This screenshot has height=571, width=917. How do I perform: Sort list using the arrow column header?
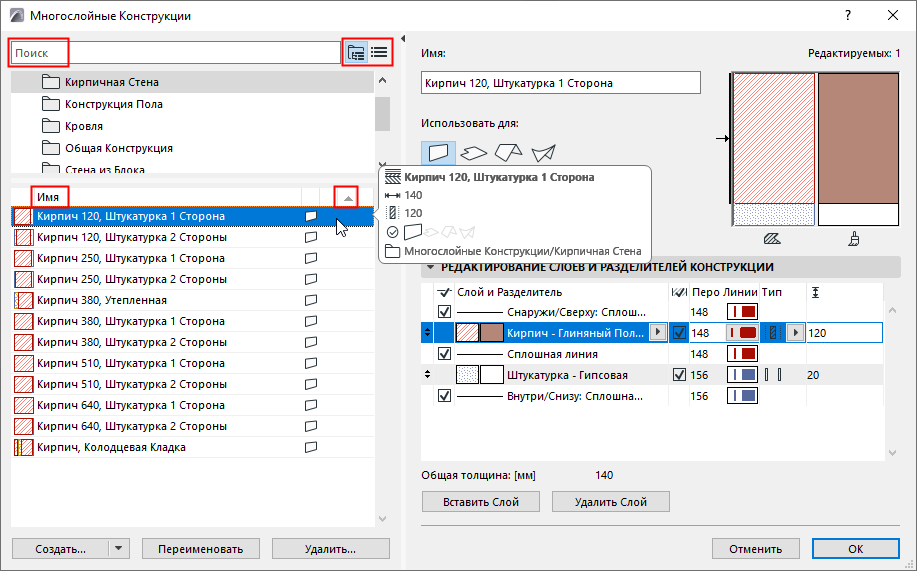[348, 198]
